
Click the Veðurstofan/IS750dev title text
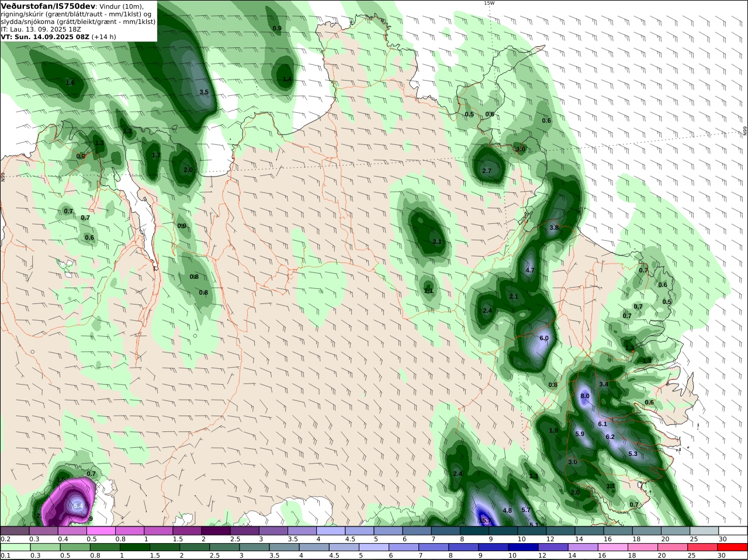[x=47, y=6]
